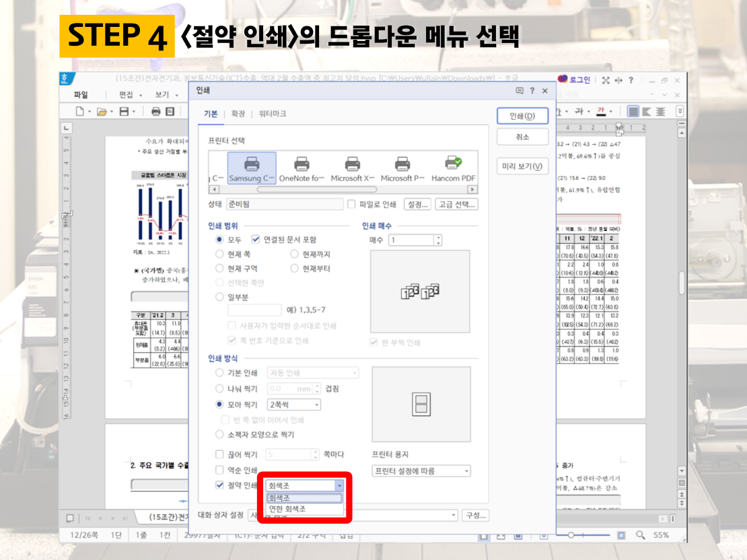This screenshot has height=560, width=747.
Task: Enable 끊어 찍기 checkbox
Action: point(219,454)
